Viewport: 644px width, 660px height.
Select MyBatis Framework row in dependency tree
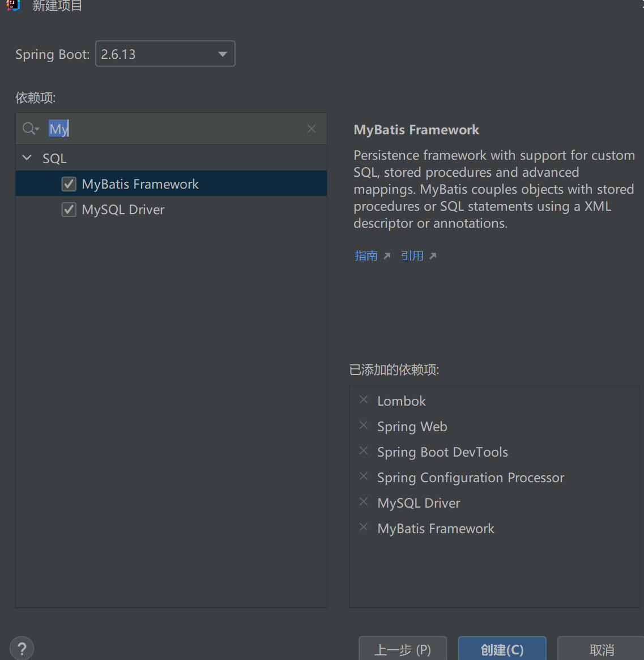[x=140, y=184]
